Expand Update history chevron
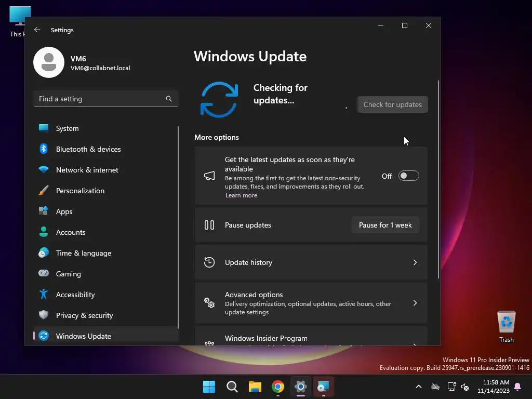The image size is (532, 399). click(x=415, y=262)
